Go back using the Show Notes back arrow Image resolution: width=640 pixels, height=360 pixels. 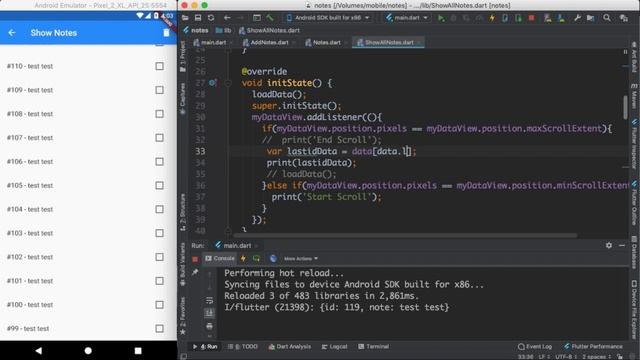[12, 33]
